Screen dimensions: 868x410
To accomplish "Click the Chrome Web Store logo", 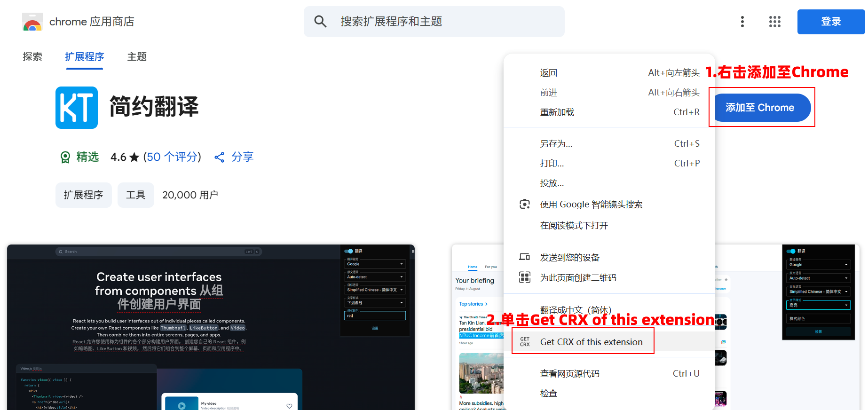I will point(32,22).
